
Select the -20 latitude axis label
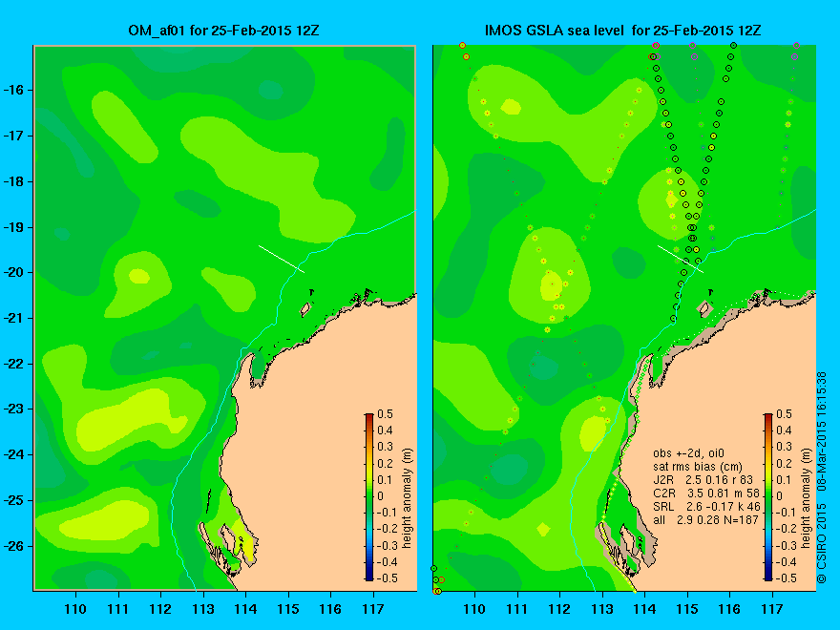[x=16, y=272]
